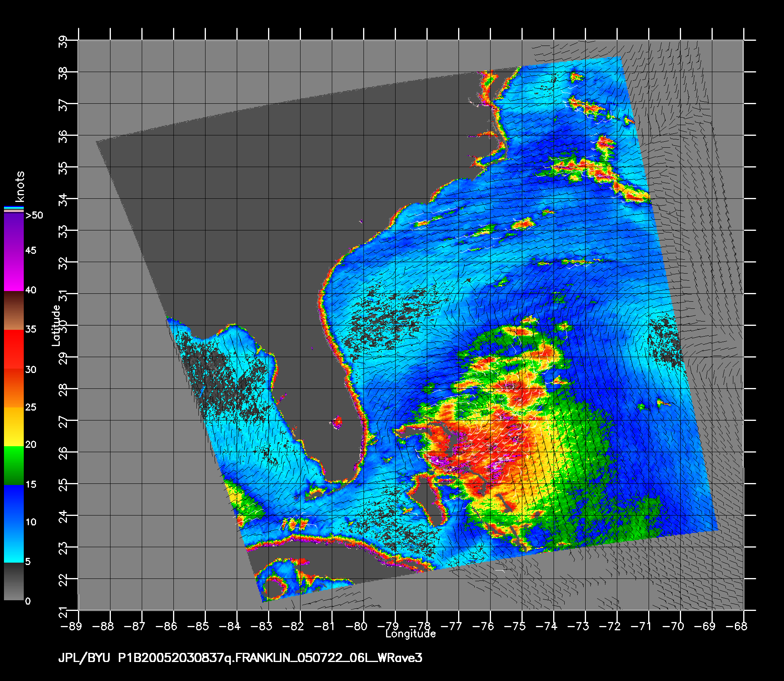Image resolution: width=784 pixels, height=681 pixels.
Task: Click the 'Longitude' axis title
Action: (411, 634)
